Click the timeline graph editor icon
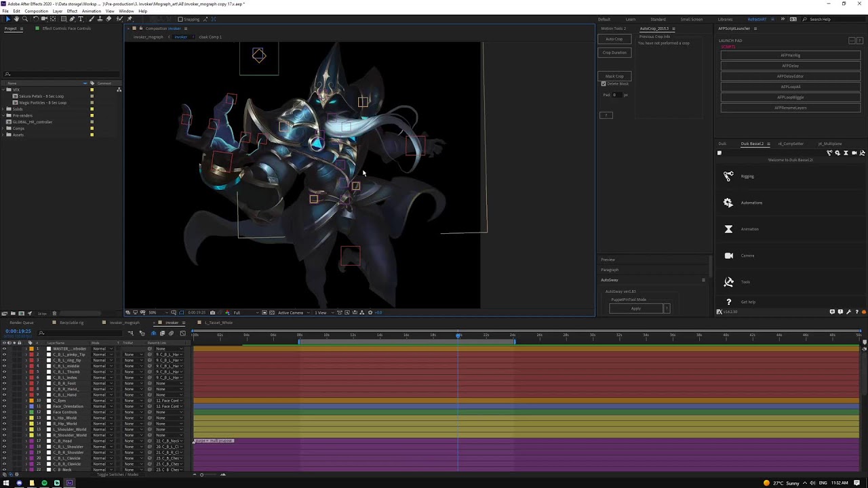 (x=182, y=333)
